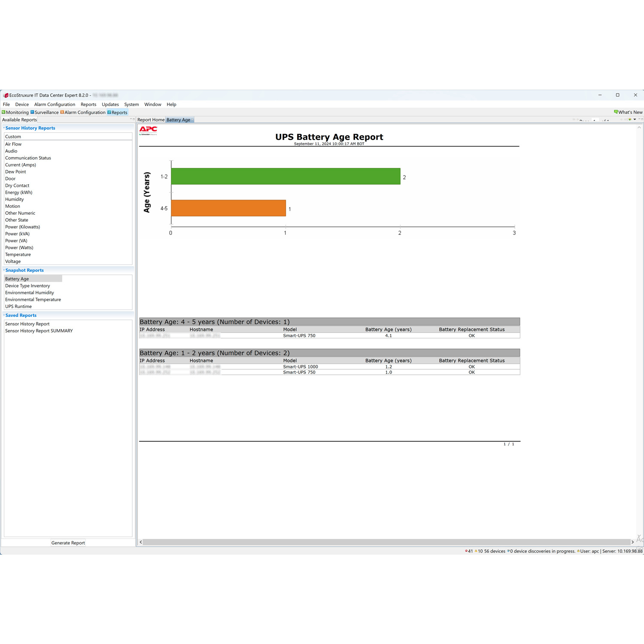Click the Alarm Configuration perspective icon
The image size is (644, 644).
pos(62,112)
